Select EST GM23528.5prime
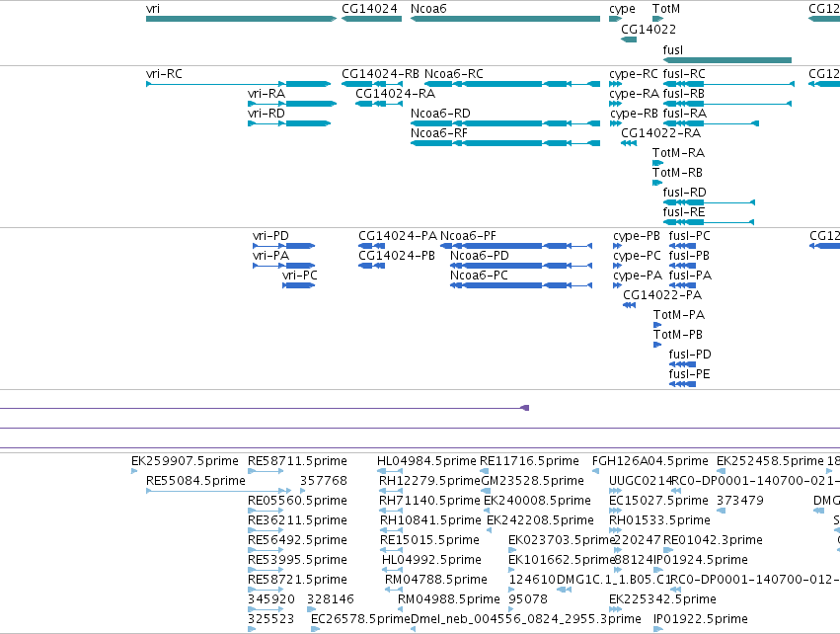 point(485,491)
